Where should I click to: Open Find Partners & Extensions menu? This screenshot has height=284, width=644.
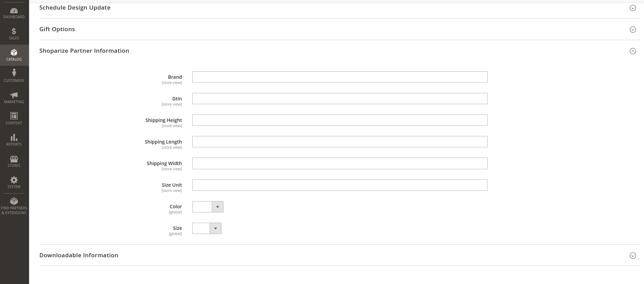click(x=14, y=206)
